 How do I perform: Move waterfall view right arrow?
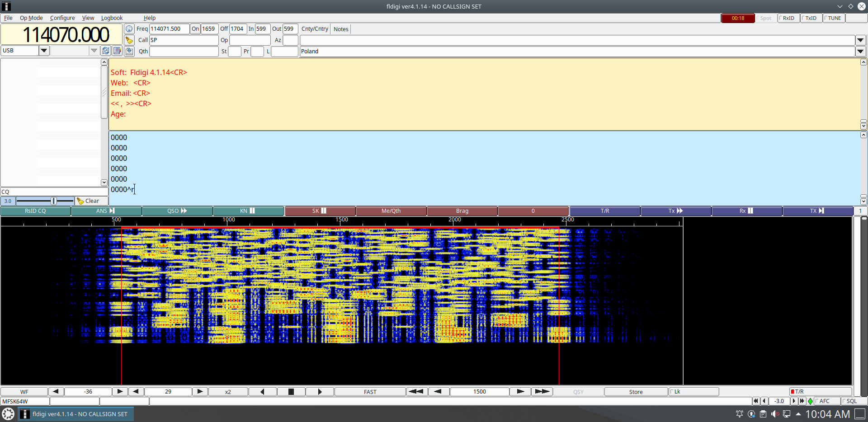320,392
